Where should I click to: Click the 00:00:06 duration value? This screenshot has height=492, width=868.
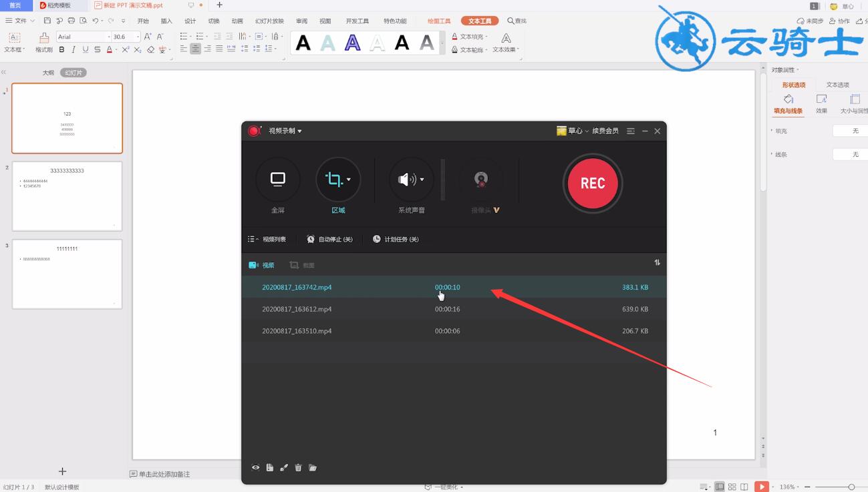pos(447,331)
